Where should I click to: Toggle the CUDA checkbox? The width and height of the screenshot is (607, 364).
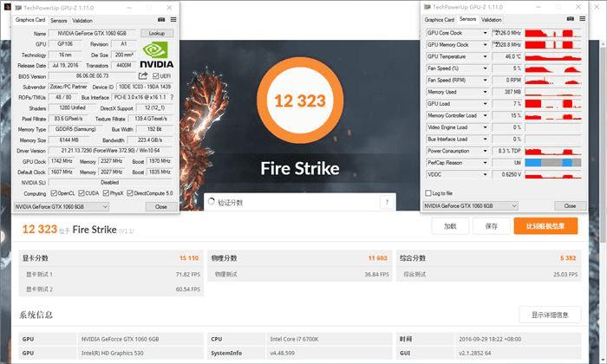click(x=82, y=193)
